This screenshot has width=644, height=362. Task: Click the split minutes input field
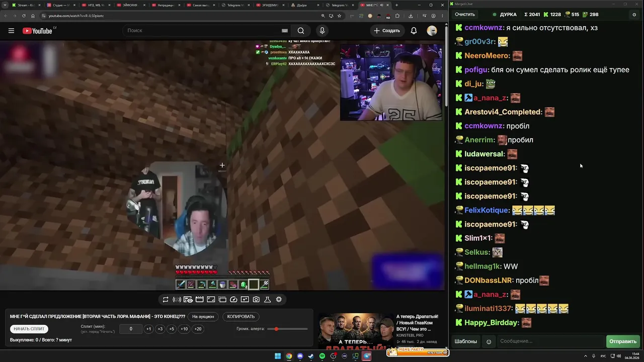[131, 329]
